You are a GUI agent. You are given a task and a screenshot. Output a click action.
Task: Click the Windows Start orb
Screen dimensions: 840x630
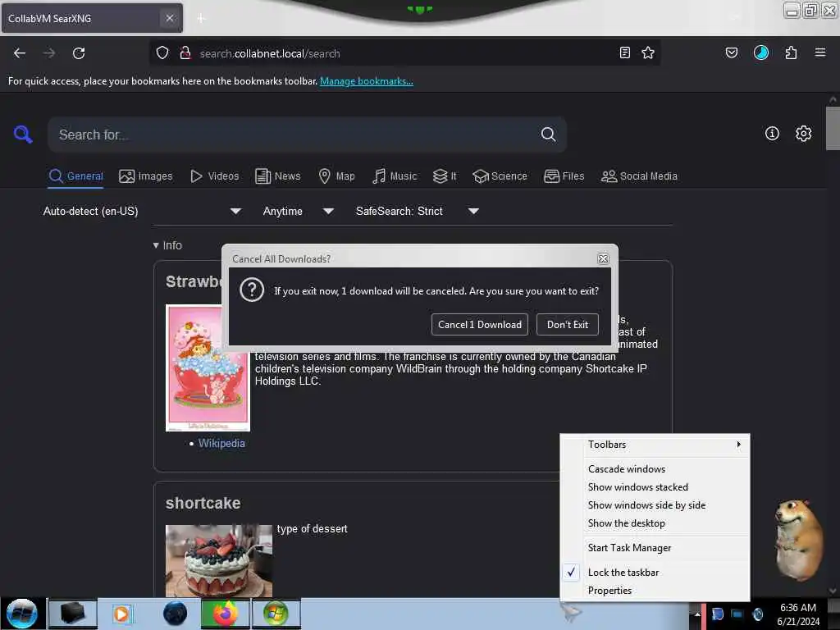coord(22,614)
